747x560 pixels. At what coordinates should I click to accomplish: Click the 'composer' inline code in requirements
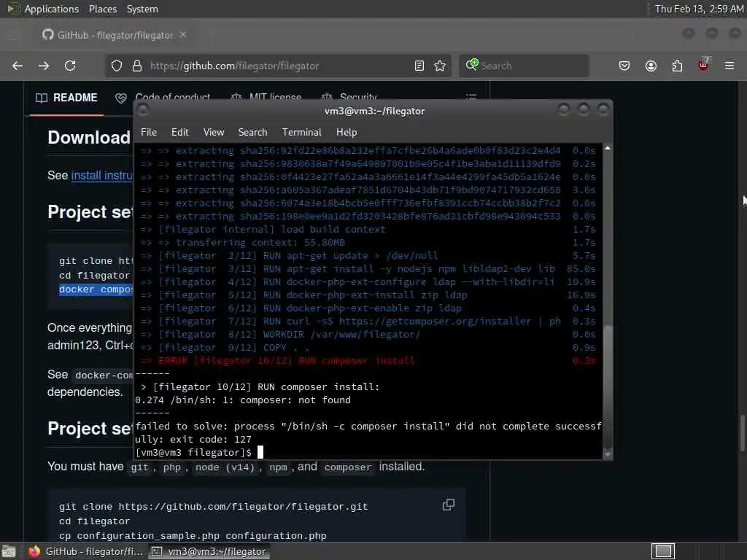348,467
